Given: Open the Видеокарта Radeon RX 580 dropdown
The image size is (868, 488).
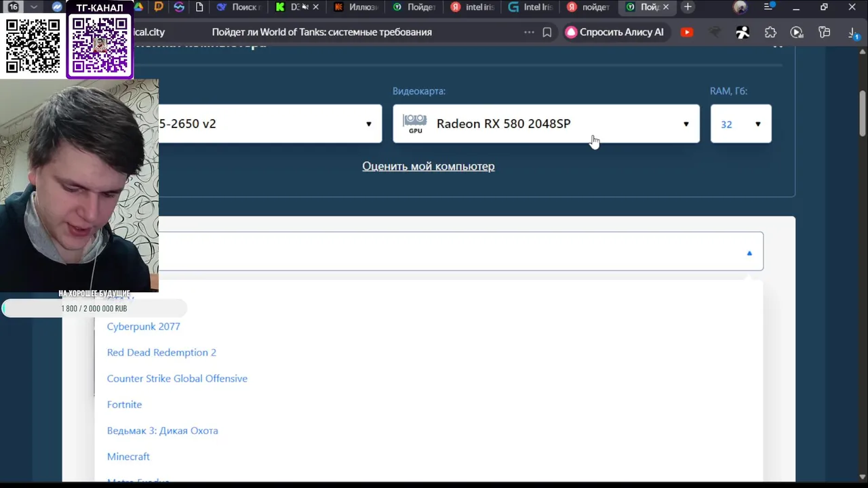Looking at the screenshot, I should point(546,123).
